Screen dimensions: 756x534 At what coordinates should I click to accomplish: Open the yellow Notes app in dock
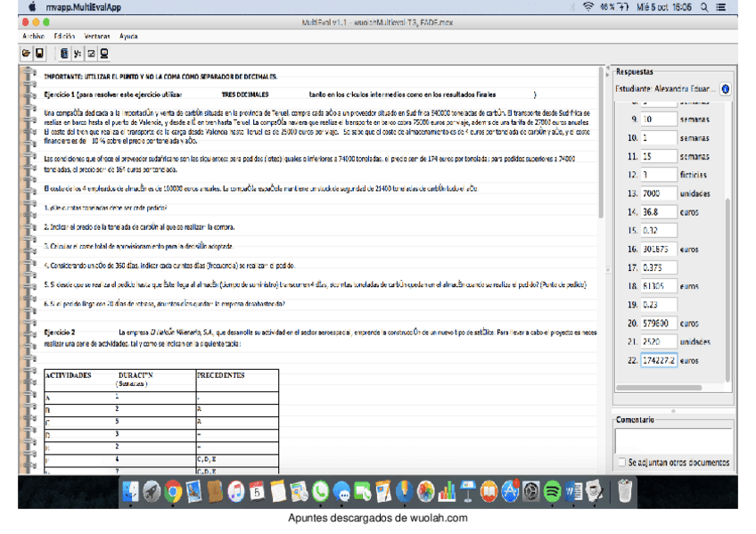pos(278,492)
